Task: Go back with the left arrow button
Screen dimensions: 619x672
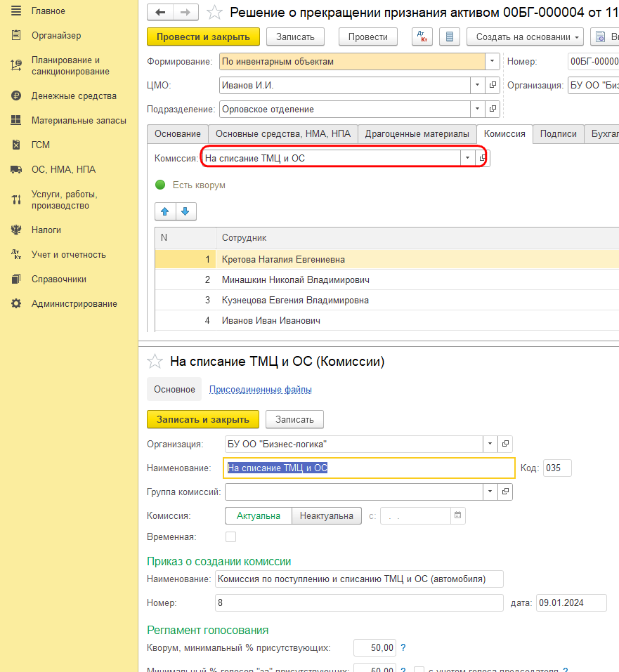Action: [160, 13]
